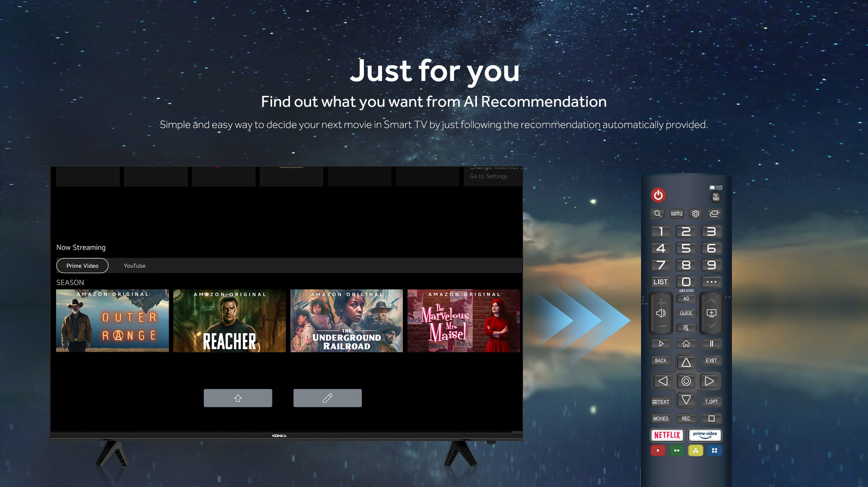This screenshot has height=487, width=868.
Task: Click the three-dots more button on remote
Action: click(x=712, y=282)
